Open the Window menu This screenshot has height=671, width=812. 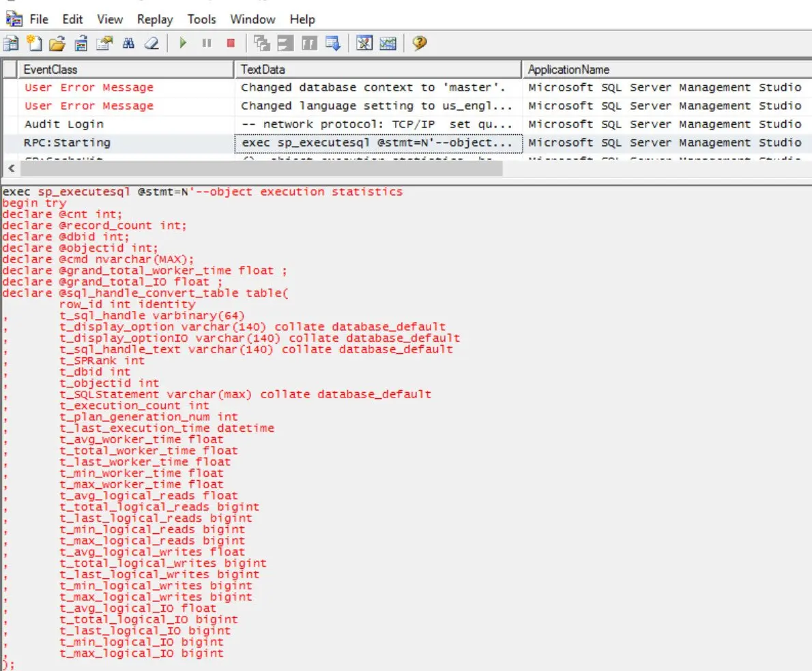click(252, 19)
